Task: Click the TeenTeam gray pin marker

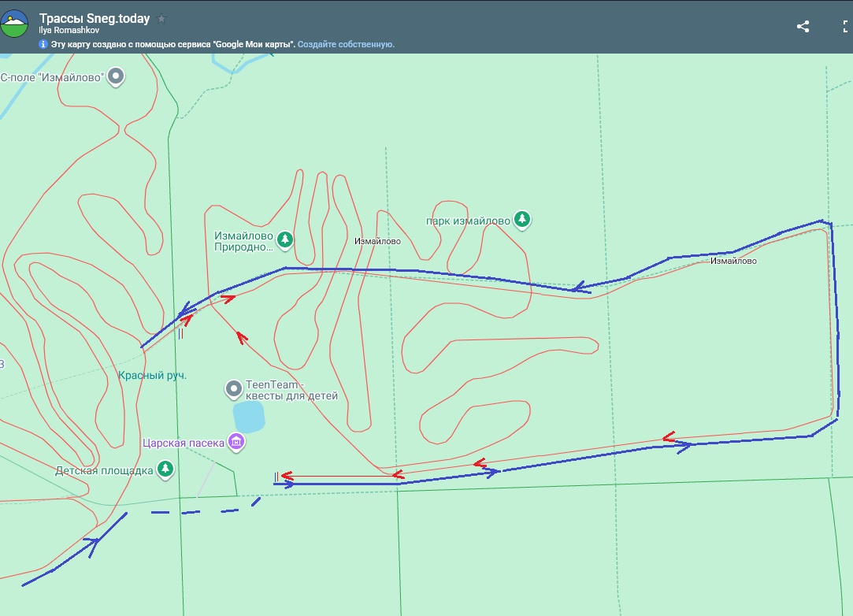Action: (234, 388)
